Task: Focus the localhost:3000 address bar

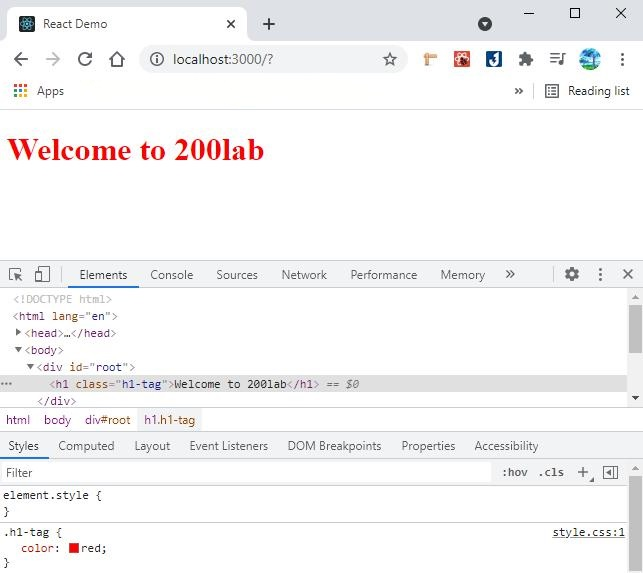Action: point(273,59)
